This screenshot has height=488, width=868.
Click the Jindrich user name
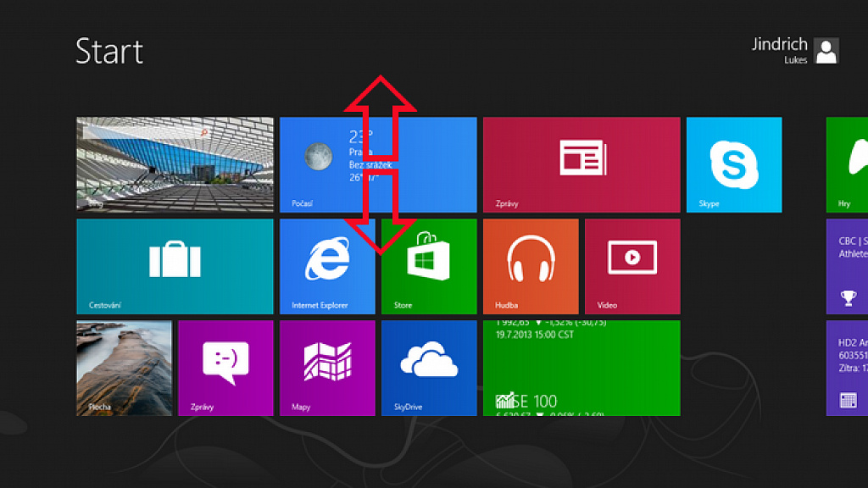(780, 44)
